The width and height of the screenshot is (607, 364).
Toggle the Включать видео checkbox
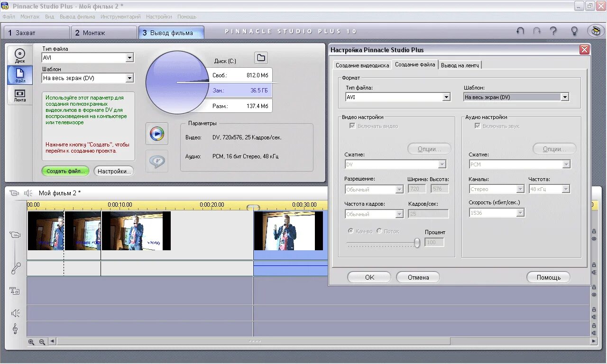tap(352, 126)
